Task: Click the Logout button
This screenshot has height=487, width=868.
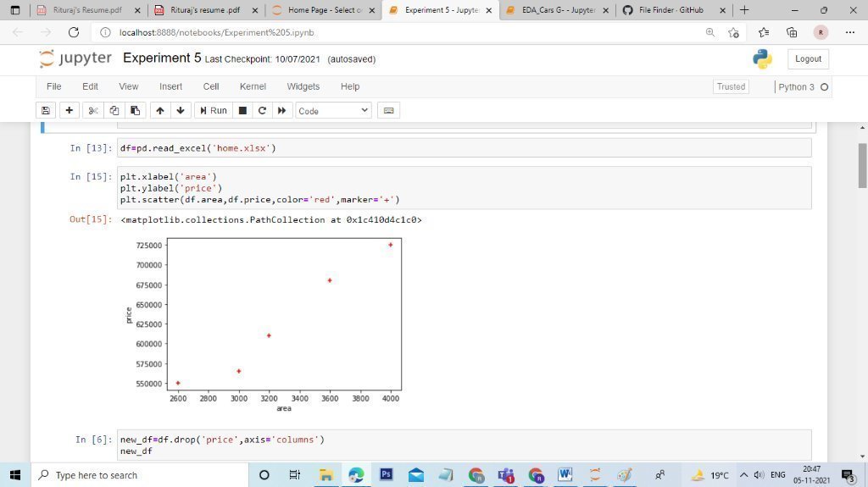Action: pos(808,58)
